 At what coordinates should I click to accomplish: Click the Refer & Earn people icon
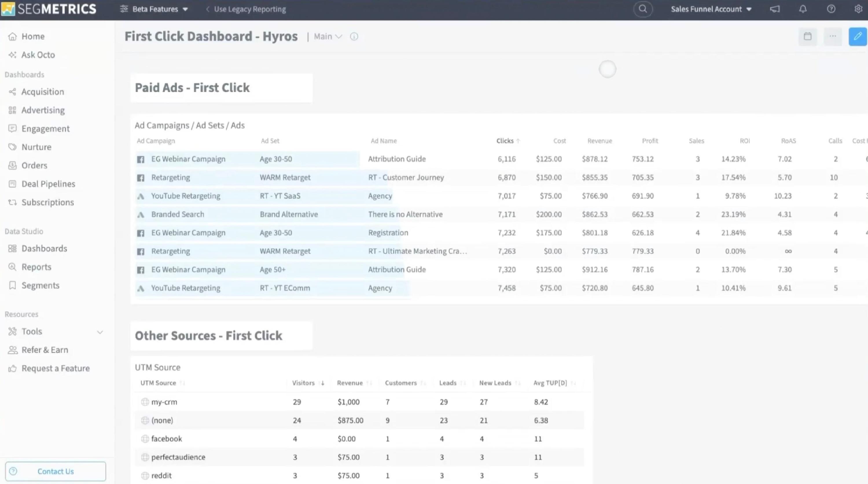[12, 350]
